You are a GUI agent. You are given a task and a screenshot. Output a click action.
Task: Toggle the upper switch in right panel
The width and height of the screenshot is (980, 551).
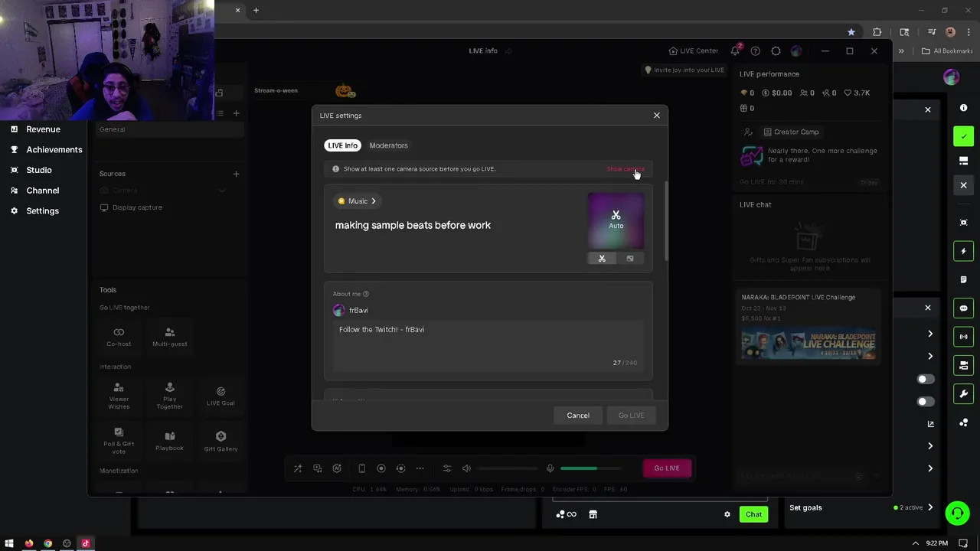pos(926,380)
